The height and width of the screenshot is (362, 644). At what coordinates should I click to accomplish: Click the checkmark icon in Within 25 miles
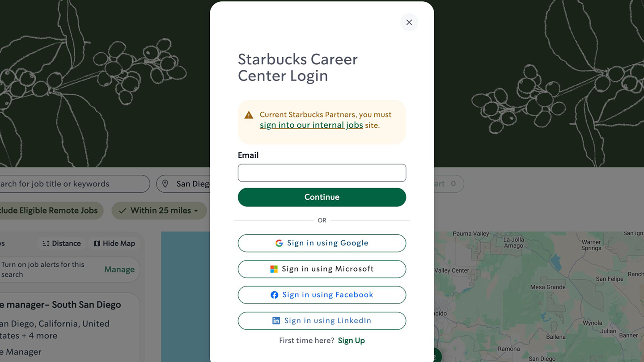[x=122, y=210]
